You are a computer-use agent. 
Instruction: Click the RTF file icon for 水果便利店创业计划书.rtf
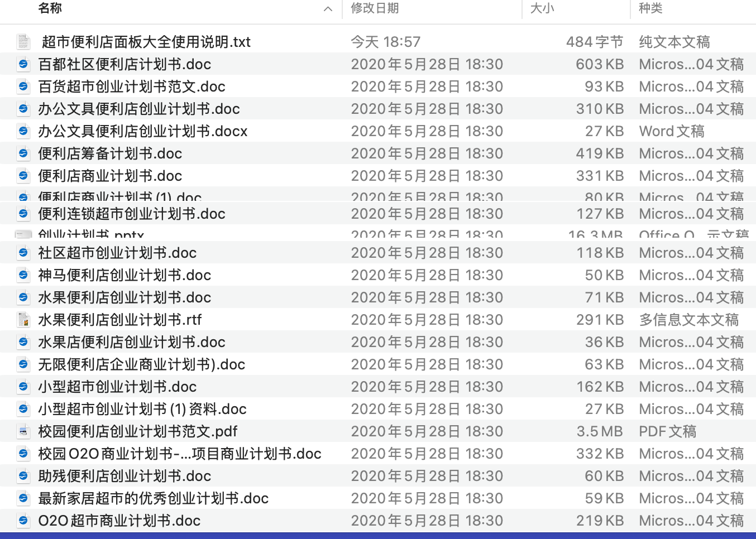[x=23, y=320]
